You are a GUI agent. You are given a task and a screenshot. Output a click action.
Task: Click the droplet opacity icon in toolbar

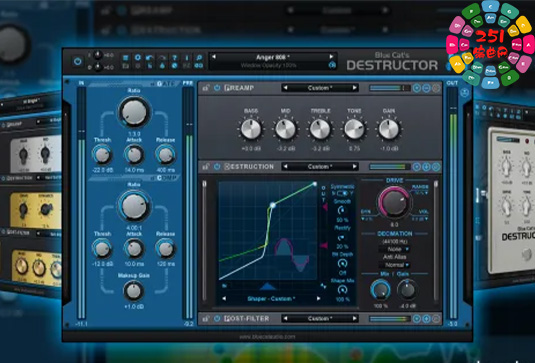pos(162,66)
